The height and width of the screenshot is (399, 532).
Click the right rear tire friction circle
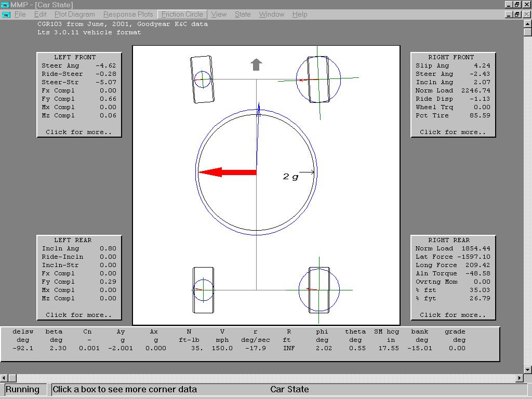(x=319, y=290)
